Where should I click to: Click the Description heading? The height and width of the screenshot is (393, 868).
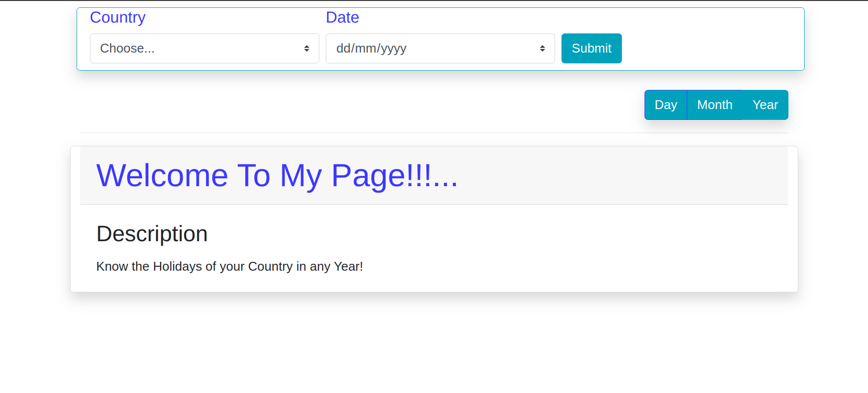tap(152, 234)
